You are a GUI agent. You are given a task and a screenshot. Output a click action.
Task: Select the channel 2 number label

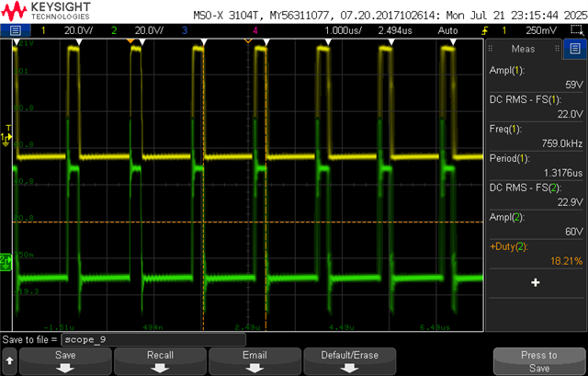[x=114, y=30]
